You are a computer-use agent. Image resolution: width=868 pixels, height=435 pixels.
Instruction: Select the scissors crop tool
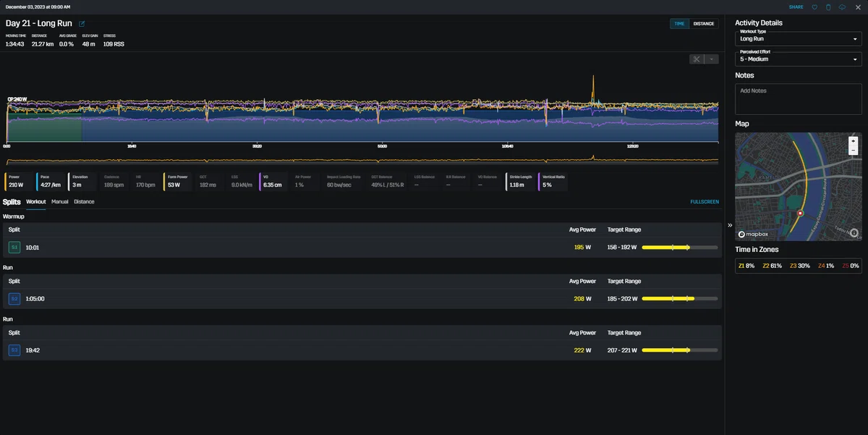[697, 59]
